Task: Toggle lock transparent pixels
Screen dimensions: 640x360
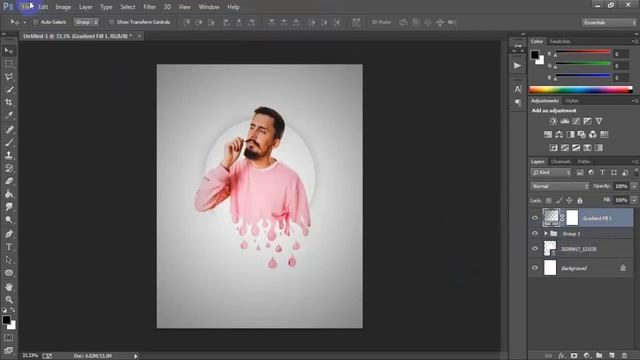Action: click(549, 200)
